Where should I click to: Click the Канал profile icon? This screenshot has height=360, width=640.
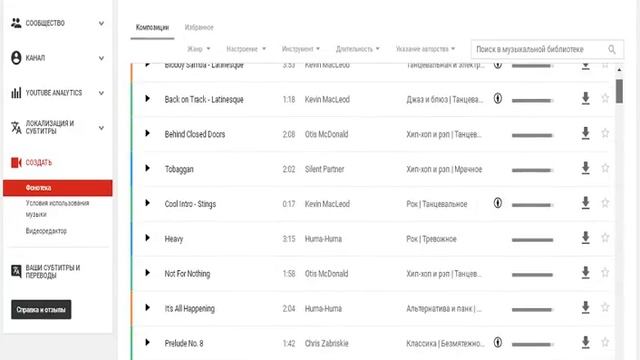pos(16,58)
